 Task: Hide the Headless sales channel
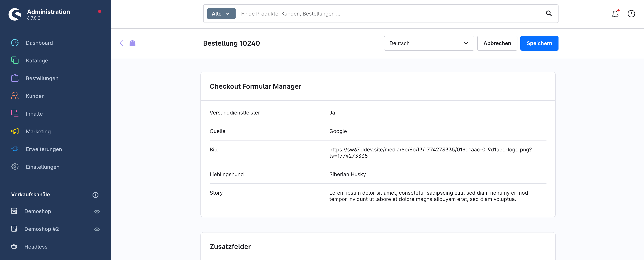(x=97, y=247)
